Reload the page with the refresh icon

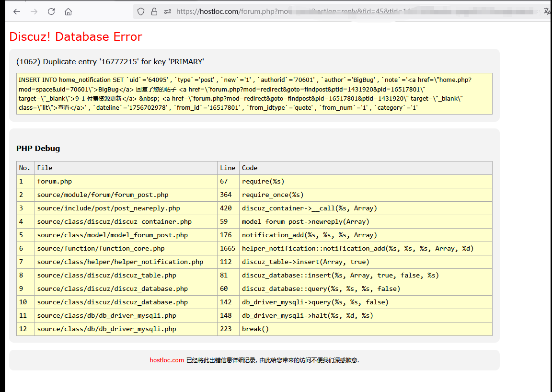(x=51, y=12)
